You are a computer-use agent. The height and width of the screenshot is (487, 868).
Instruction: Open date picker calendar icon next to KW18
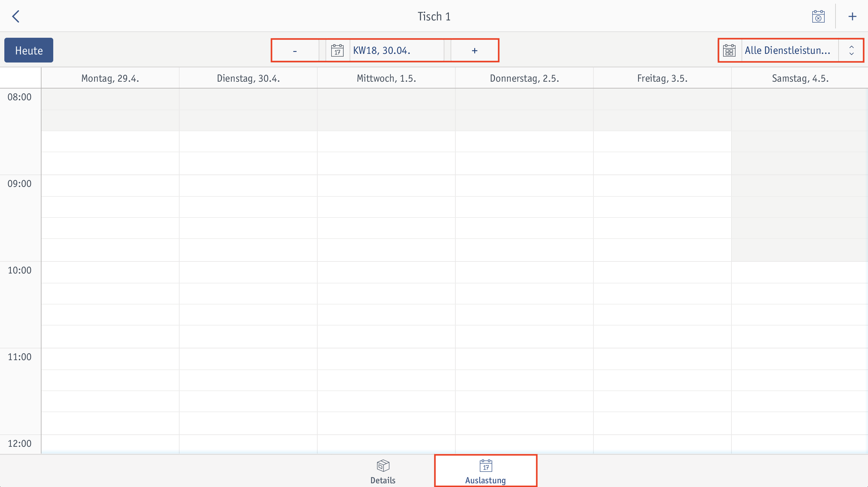point(337,50)
